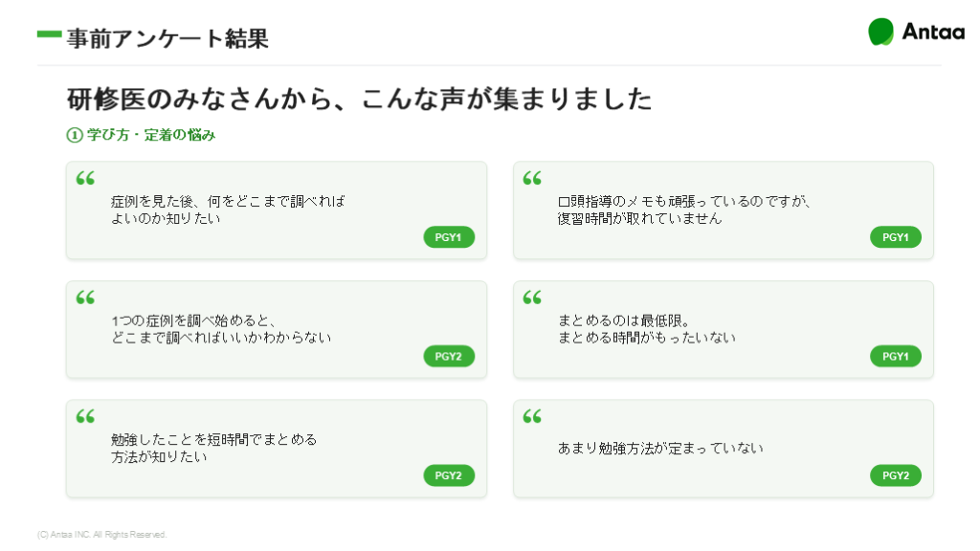This screenshot has width=980, height=551.
Task: Click the quote mark icon on the まとめるのは最低限 card
Action: 532,298
